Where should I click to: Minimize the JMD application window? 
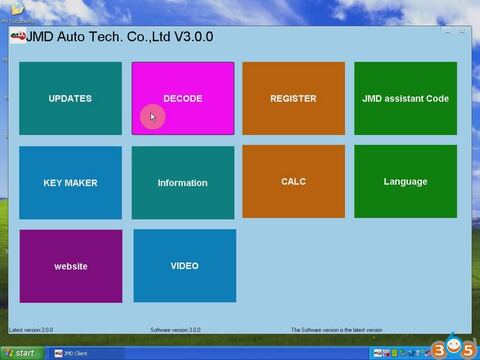[447, 31]
